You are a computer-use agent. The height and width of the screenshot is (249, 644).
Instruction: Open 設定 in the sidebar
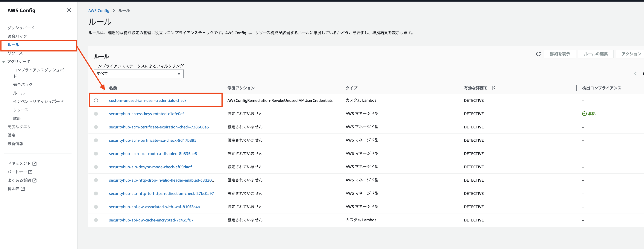tap(11, 135)
